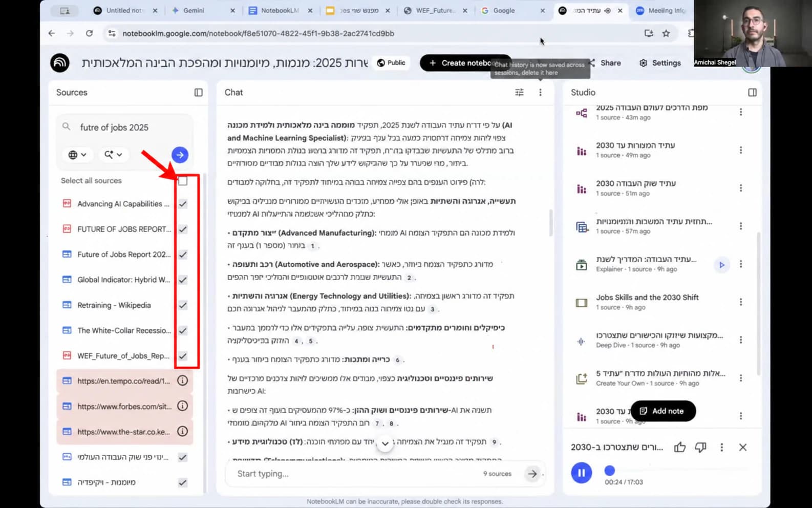Show error info for en.tempo.co source
The image size is (812, 508).
point(182,380)
